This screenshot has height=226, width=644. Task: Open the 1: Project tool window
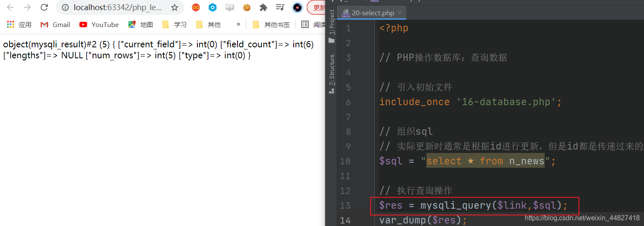tap(332, 26)
